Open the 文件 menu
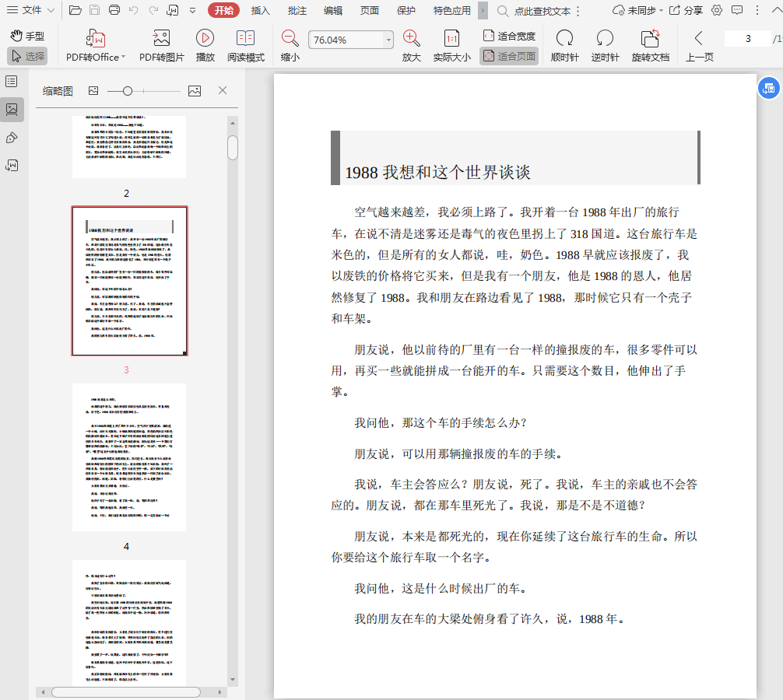The image size is (783, 700). 30,10
